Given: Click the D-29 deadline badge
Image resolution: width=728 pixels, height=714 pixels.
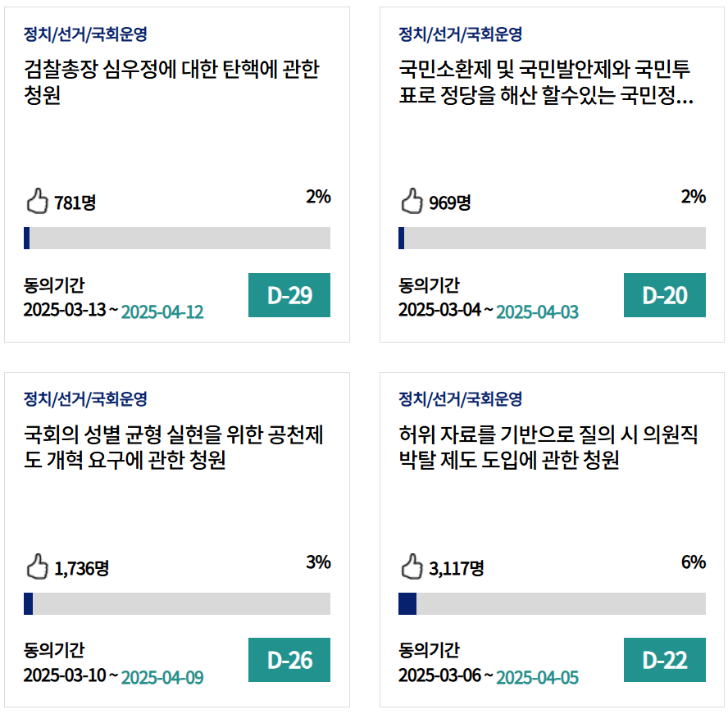Looking at the screenshot, I should click(289, 295).
